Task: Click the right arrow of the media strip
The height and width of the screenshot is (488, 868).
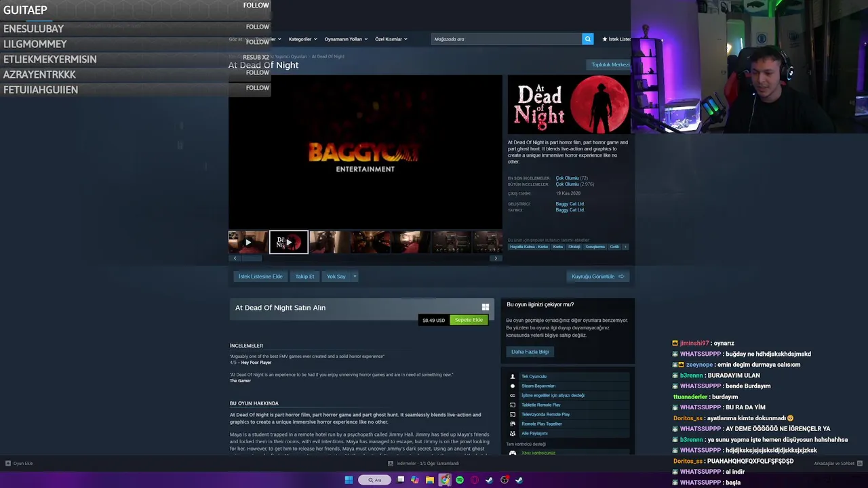Action: (x=496, y=258)
